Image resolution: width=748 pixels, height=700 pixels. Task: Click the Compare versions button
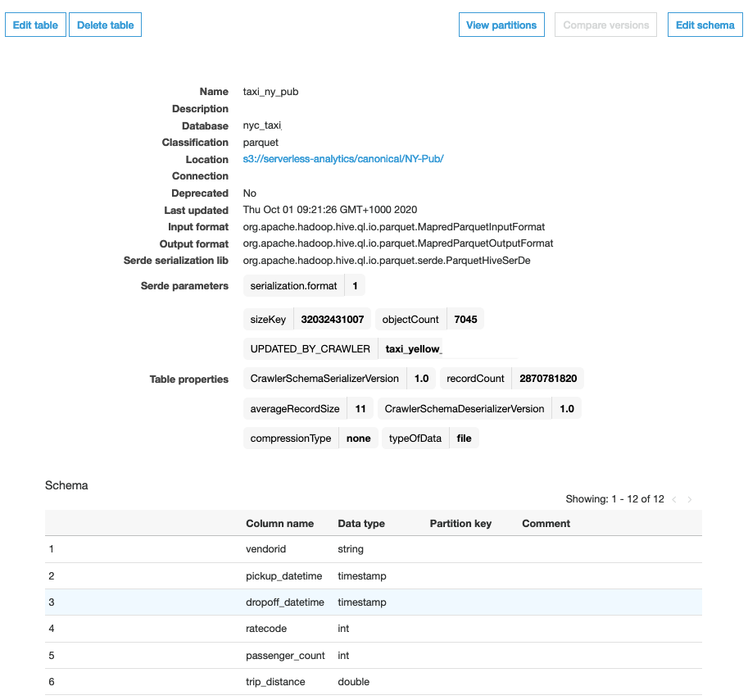click(x=605, y=25)
